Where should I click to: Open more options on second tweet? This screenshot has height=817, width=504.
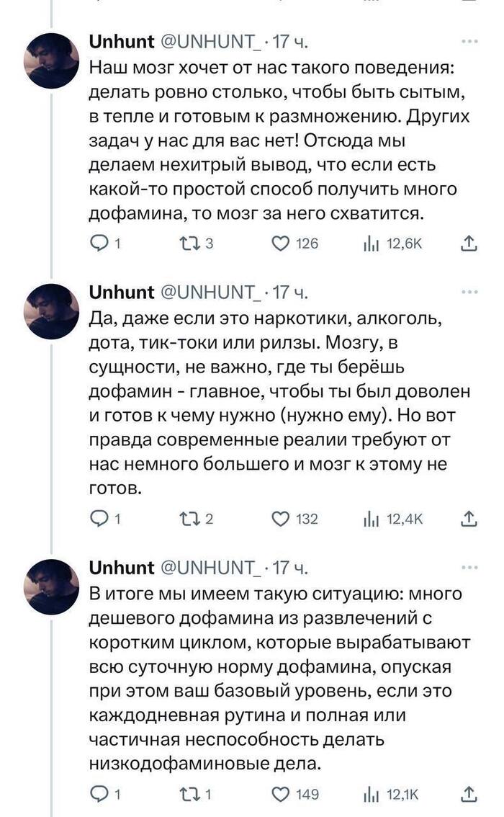tap(469, 293)
